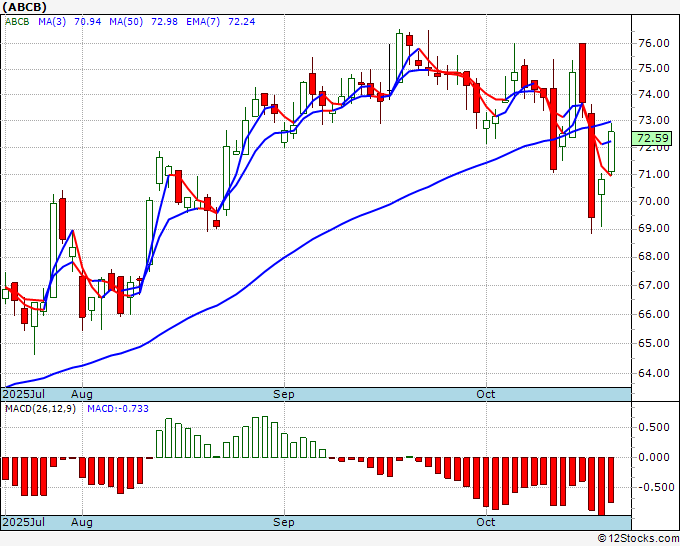Click the 0.000 MACD axis label
The width and height of the screenshot is (680, 546).
pyautogui.click(x=654, y=457)
